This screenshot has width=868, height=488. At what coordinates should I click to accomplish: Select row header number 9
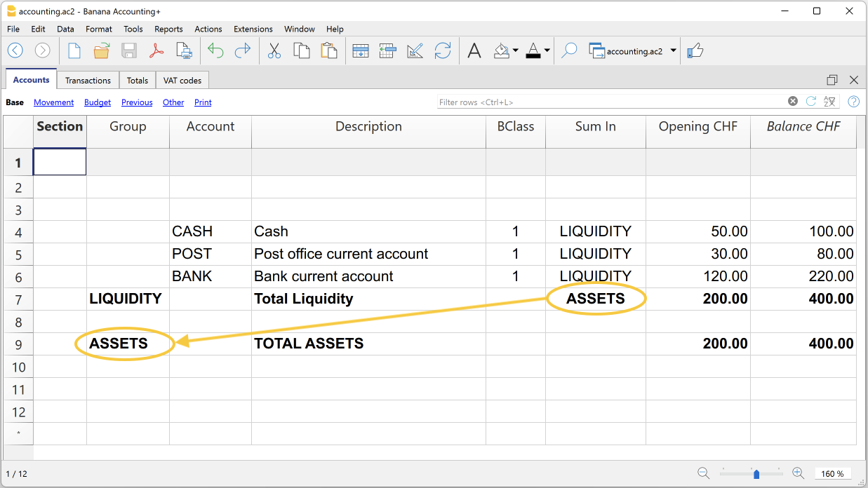[19, 344]
